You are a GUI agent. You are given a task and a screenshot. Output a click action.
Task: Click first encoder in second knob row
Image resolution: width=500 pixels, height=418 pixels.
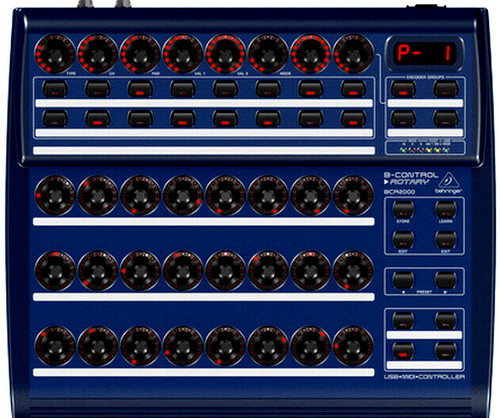[55, 196]
